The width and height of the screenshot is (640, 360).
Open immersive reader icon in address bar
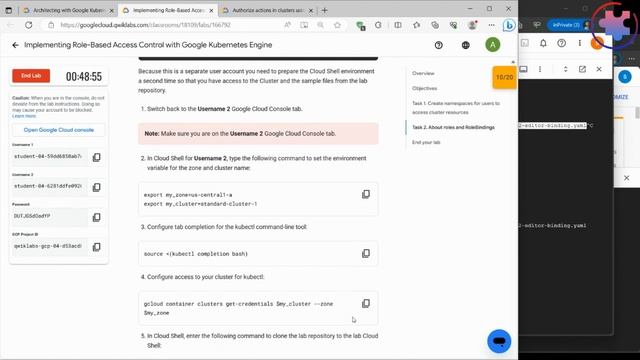(304, 25)
